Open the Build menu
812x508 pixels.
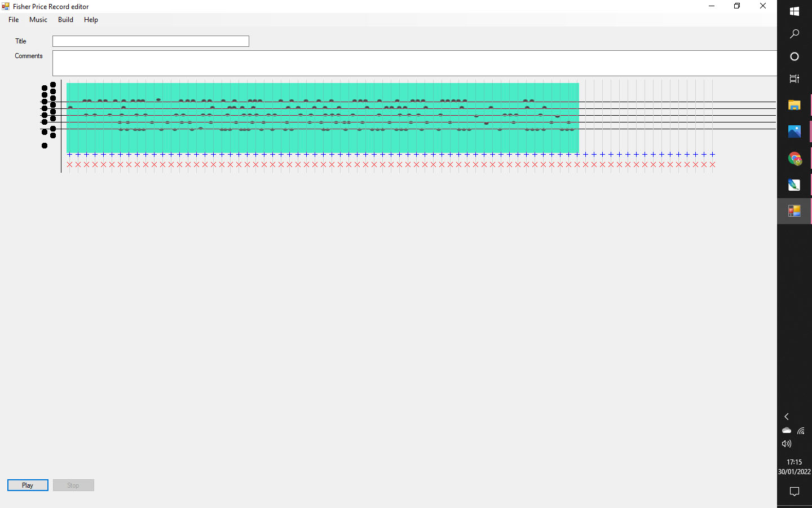65,20
